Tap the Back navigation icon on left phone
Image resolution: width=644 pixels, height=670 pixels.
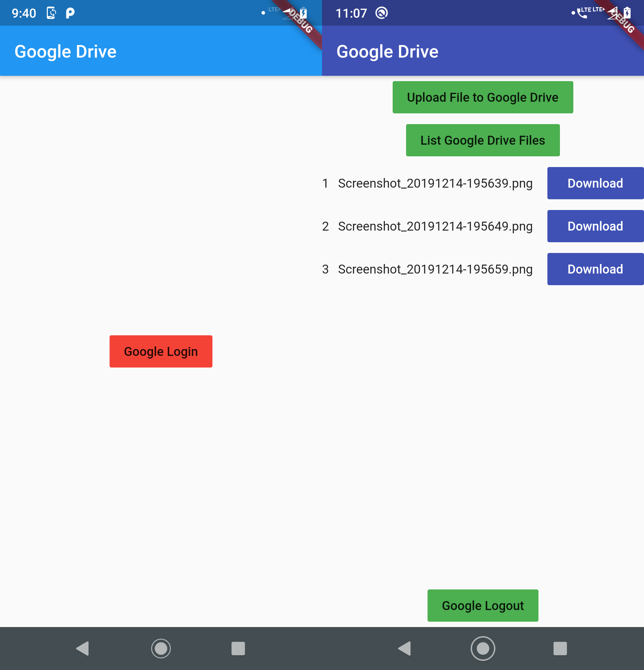click(83, 649)
